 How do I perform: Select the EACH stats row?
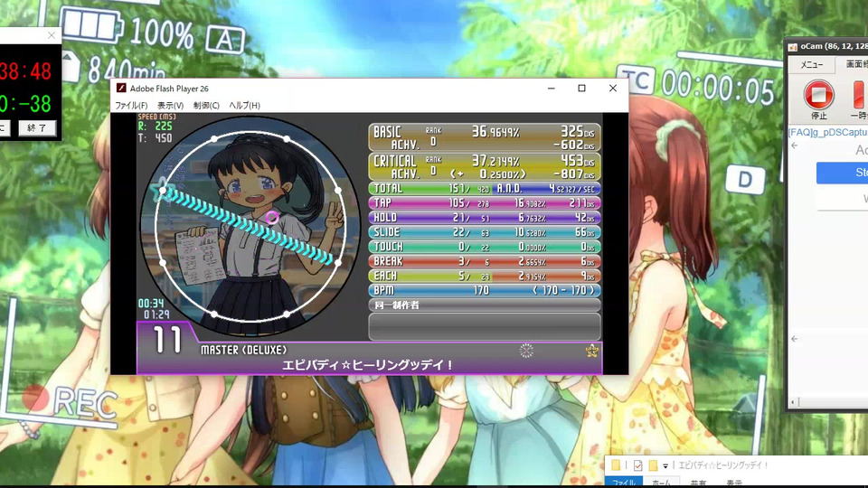[x=485, y=276]
